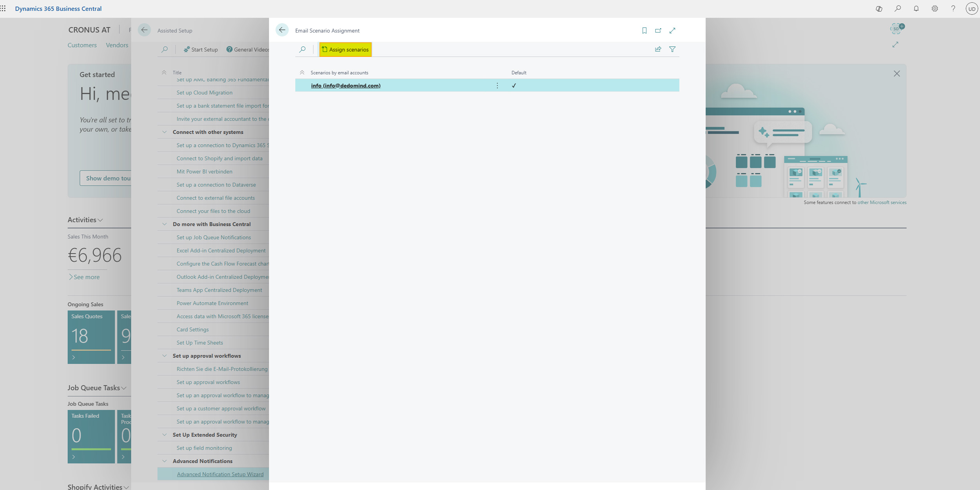Select the Customers navigation menu item
The height and width of the screenshot is (490, 980).
pyautogui.click(x=82, y=45)
